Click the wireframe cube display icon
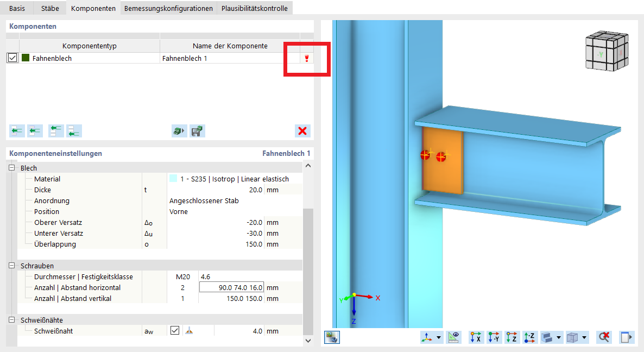Viewport: 644px width, 352px height. point(572,337)
